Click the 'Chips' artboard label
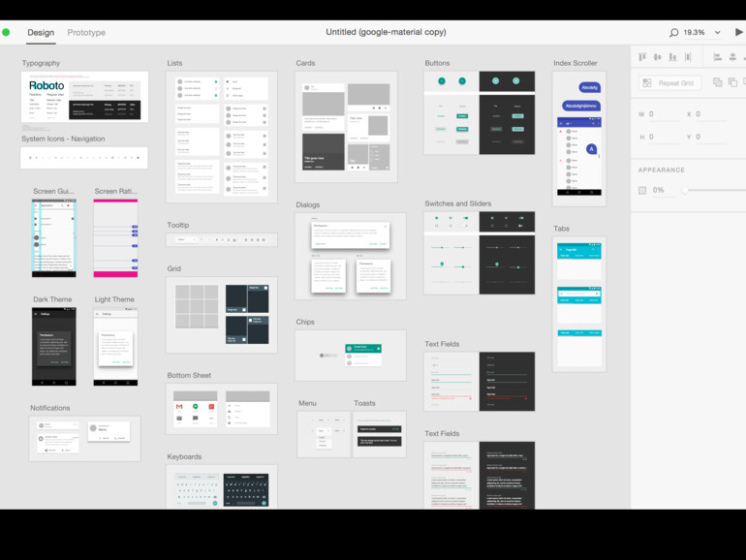Screen dimensions: 746x560 (x=305, y=322)
